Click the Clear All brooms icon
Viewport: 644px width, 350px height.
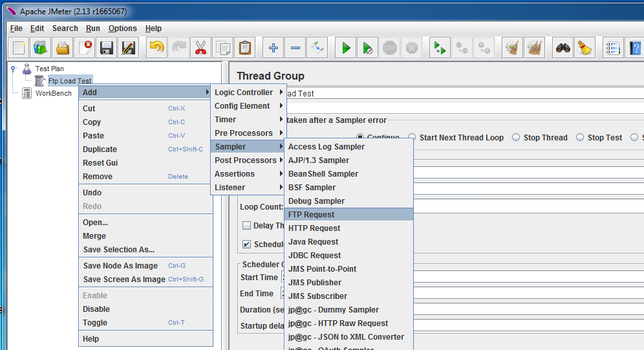[x=534, y=48]
